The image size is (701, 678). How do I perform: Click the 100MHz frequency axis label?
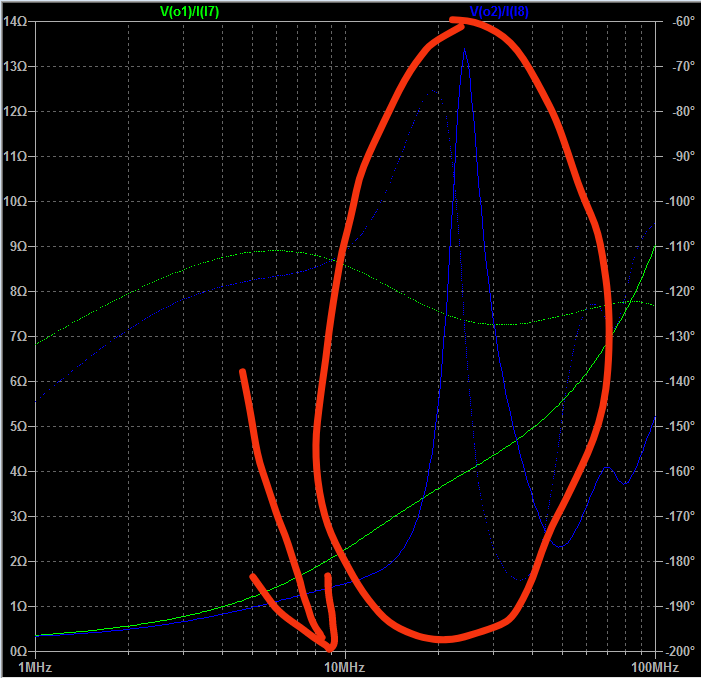pyautogui.click(x=655, y=668)
